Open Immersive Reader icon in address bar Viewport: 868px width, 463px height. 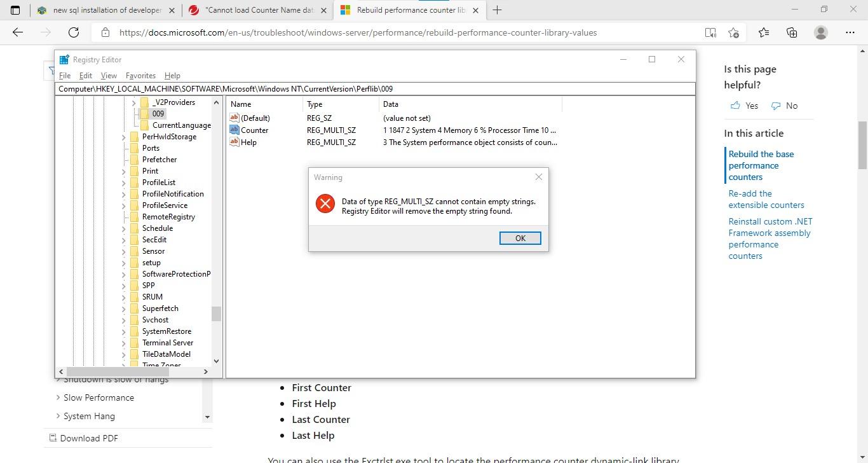pyautogui.click(x=710, y=32)
